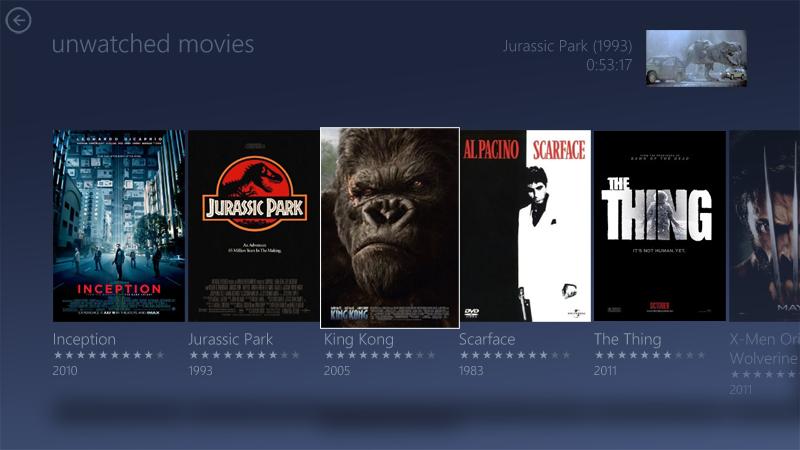Click The Thing title text

pos(628,340)
